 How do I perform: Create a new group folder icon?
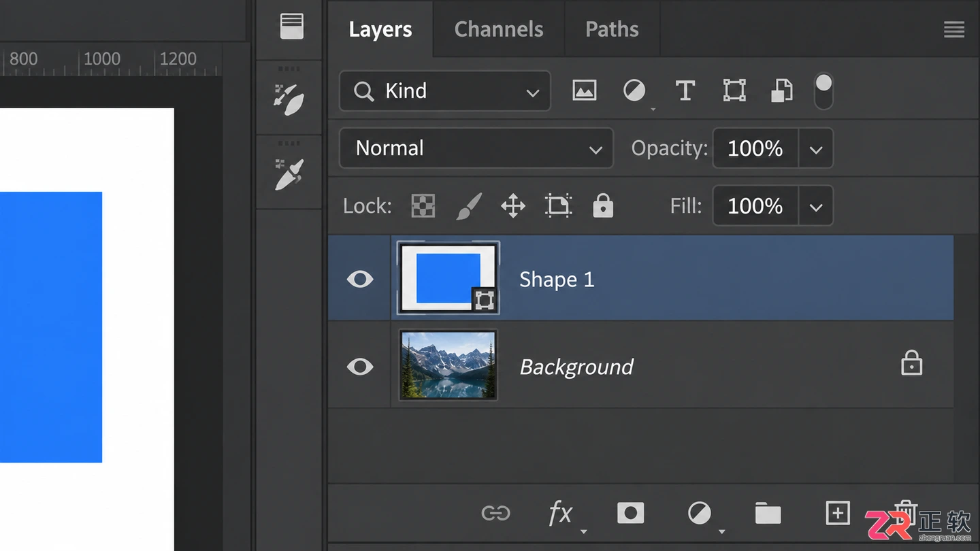click(x=768, y=513)
